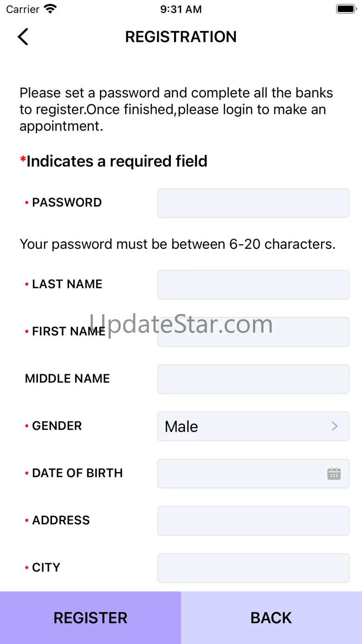Tap the Middle Name field

coord(253,379)
